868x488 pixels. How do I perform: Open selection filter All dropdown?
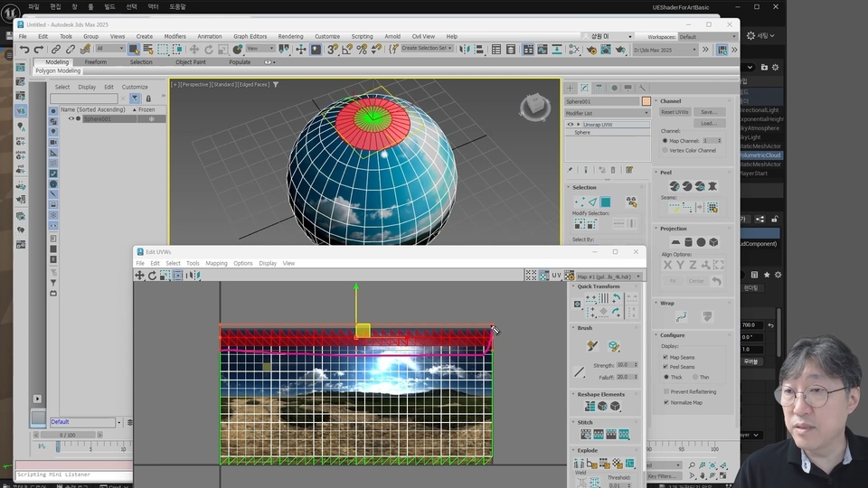[x=109, y=49]
